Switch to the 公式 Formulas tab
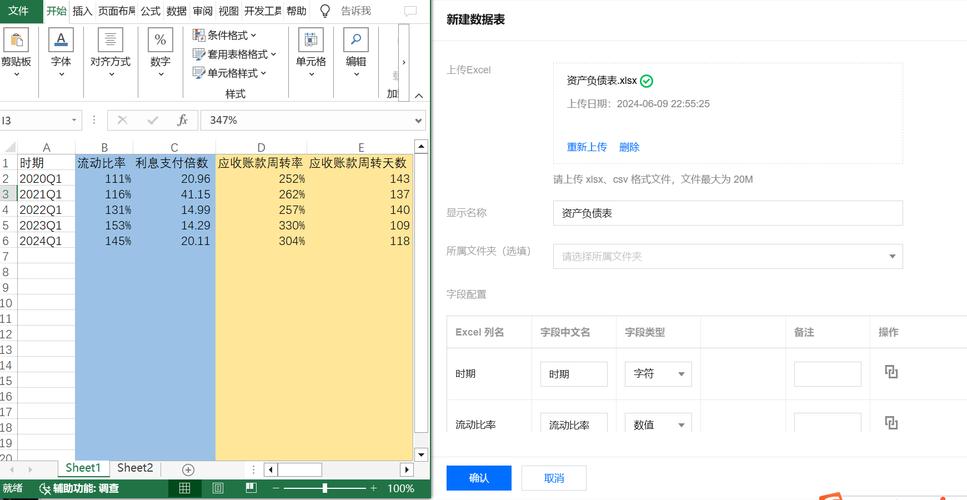Viewport: 967px width, 500px height. (x=150, y=10)
